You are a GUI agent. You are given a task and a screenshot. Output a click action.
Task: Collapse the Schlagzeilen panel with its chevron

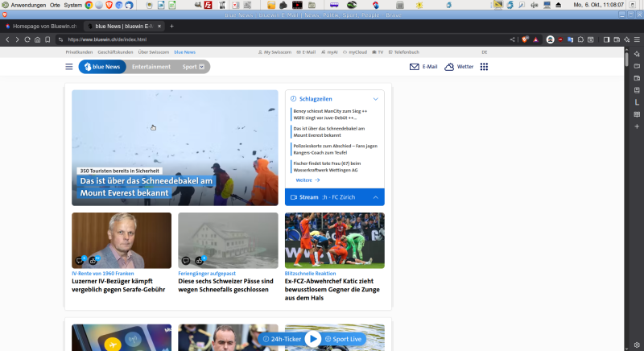coord(375,98)
